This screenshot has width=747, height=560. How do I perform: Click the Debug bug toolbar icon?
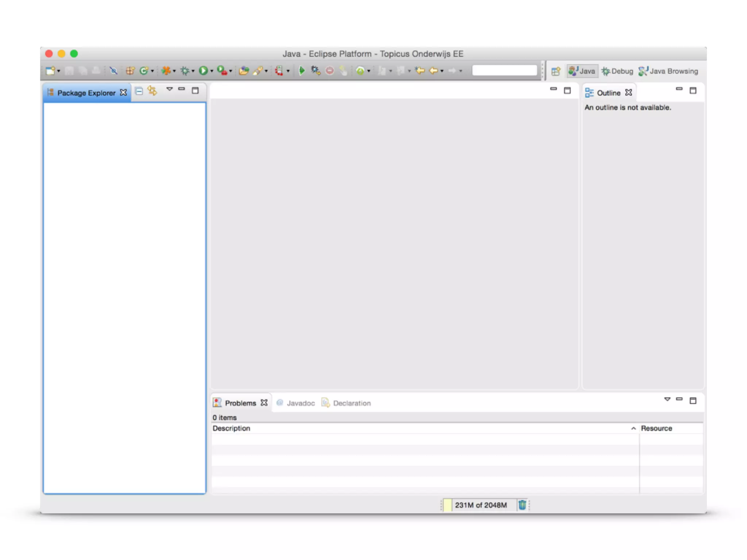click(185, 71)
